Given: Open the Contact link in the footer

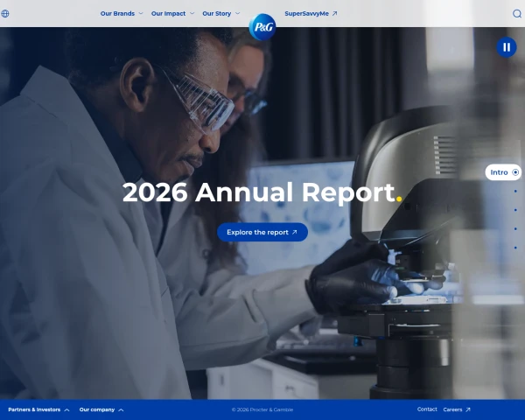Looking at the screenshot, I should [x=427, y=409].
